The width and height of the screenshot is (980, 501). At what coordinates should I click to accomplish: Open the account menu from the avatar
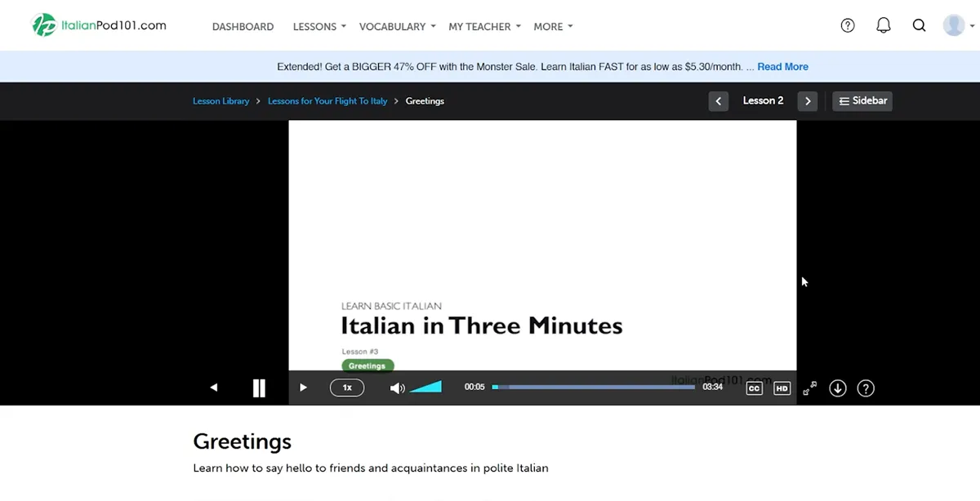coord(954,24)
